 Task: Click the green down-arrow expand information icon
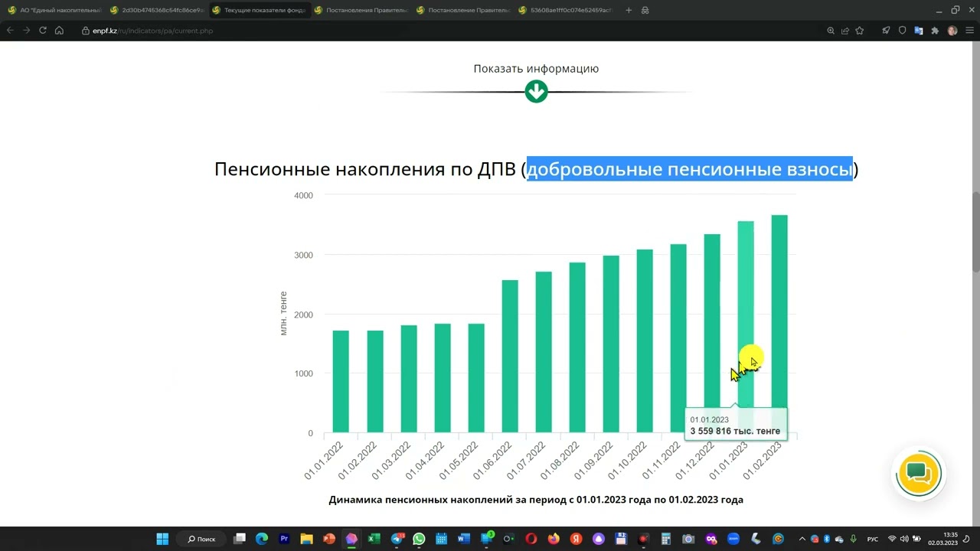536,92
